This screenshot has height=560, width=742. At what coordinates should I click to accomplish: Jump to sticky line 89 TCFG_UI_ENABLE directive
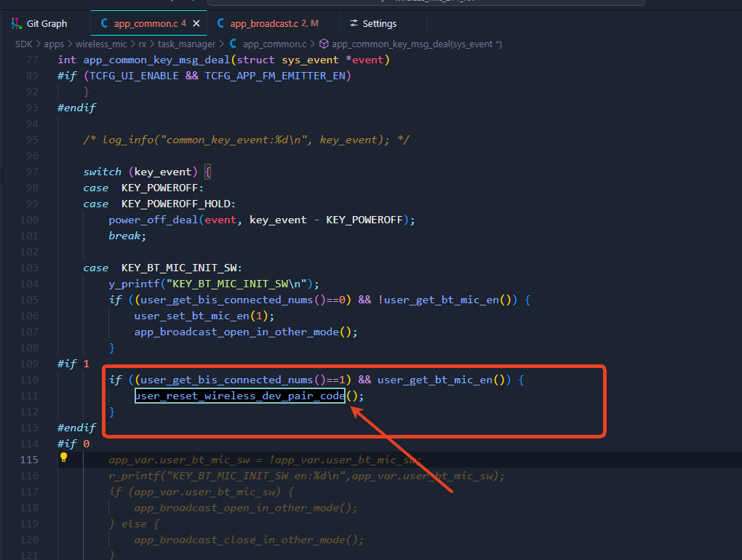[x=204, y=76]
